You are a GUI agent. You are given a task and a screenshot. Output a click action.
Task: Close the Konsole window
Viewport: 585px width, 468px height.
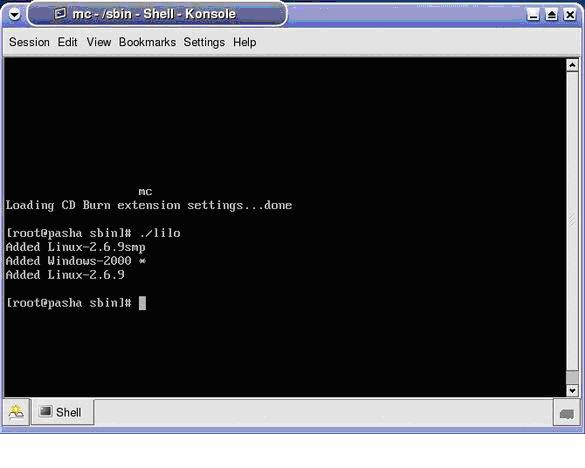point(570,15)
